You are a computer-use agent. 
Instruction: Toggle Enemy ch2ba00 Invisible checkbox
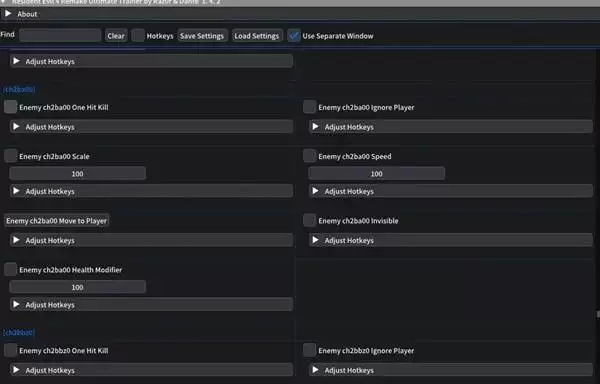[x=310, y=220]
